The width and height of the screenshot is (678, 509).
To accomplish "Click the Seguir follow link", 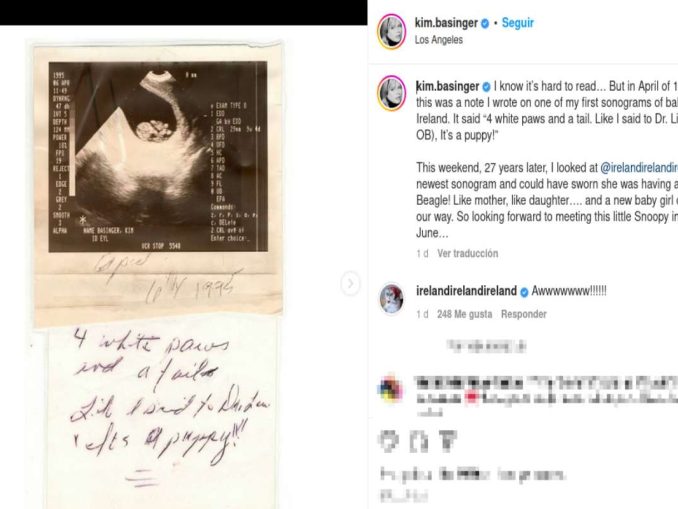I will 518,22.
